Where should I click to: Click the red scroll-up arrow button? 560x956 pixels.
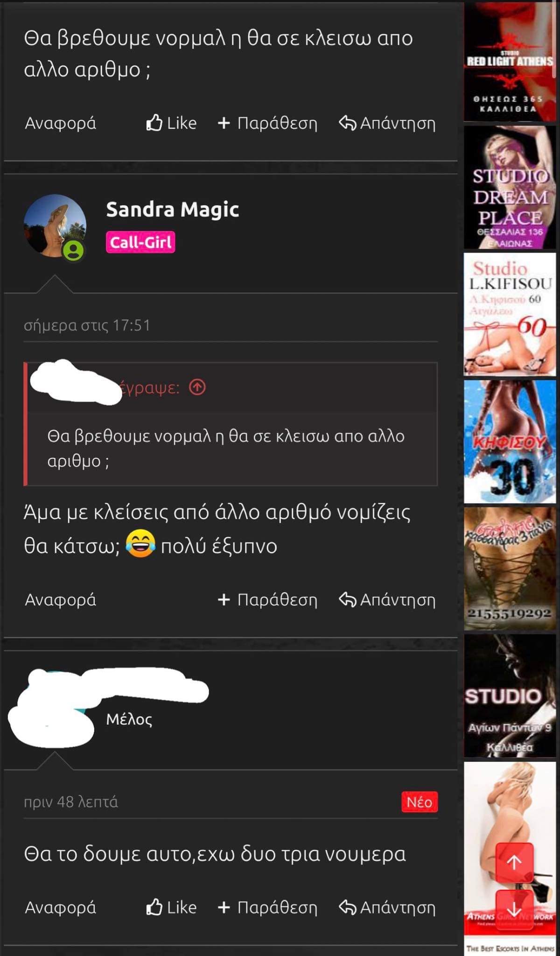tap(514, 862)
